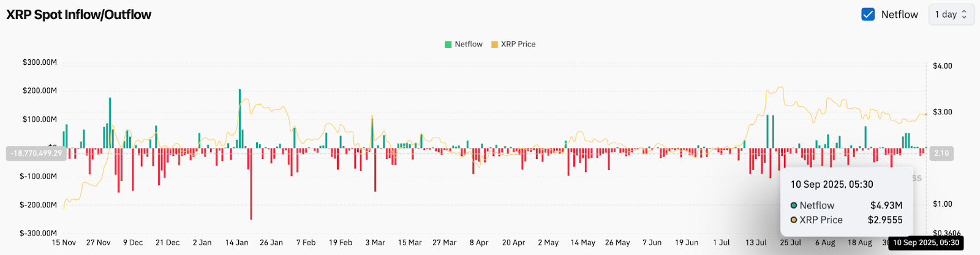Click the 25 Jul date label

791,243
